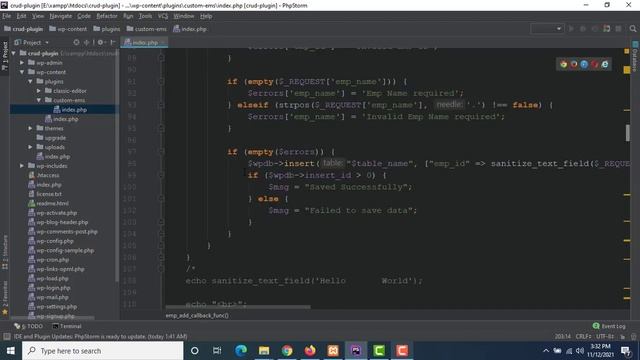The width and height of the screenshot is (640, 360).
Task: Toggle the Favorites side tool window
Action: coord(5,298)
